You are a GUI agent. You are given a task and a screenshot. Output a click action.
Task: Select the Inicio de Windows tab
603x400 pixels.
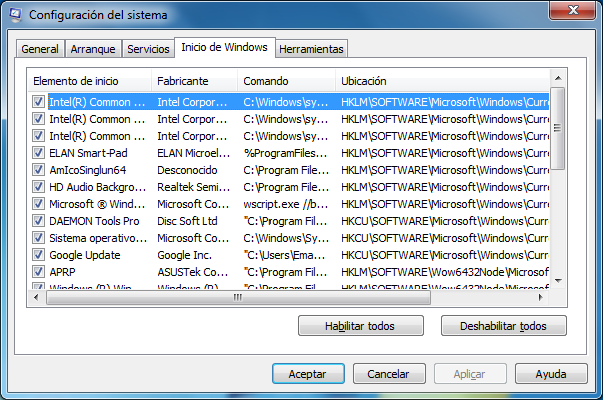(x=225, y=47)
